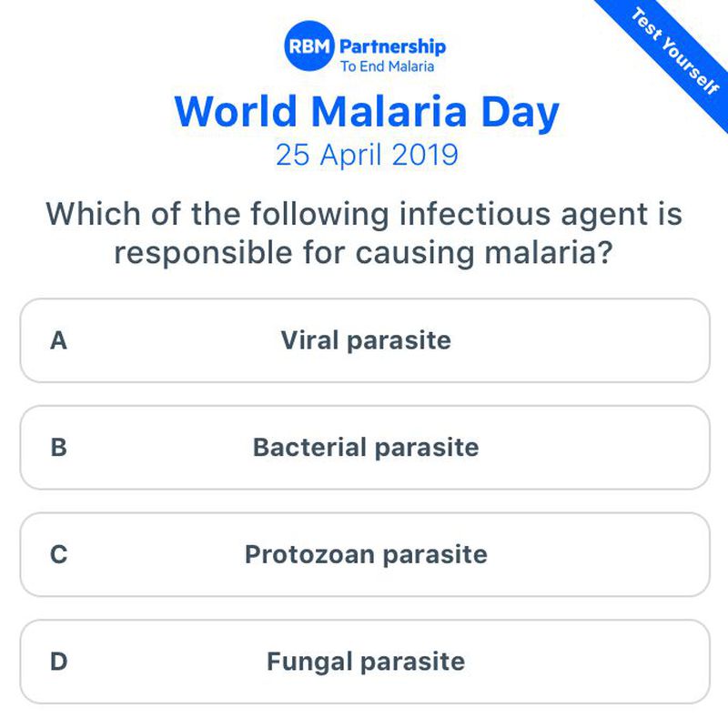Click the To End Malaria tagline

[387, 66]
